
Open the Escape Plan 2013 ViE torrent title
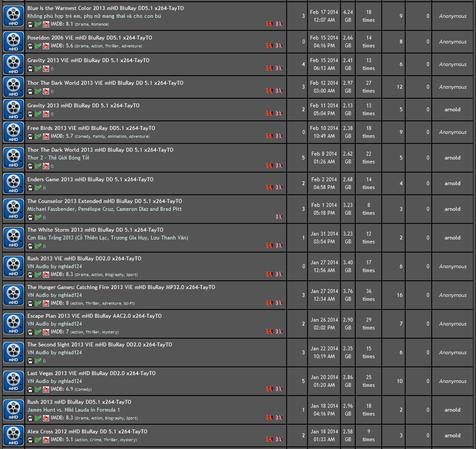coord(94,316)
